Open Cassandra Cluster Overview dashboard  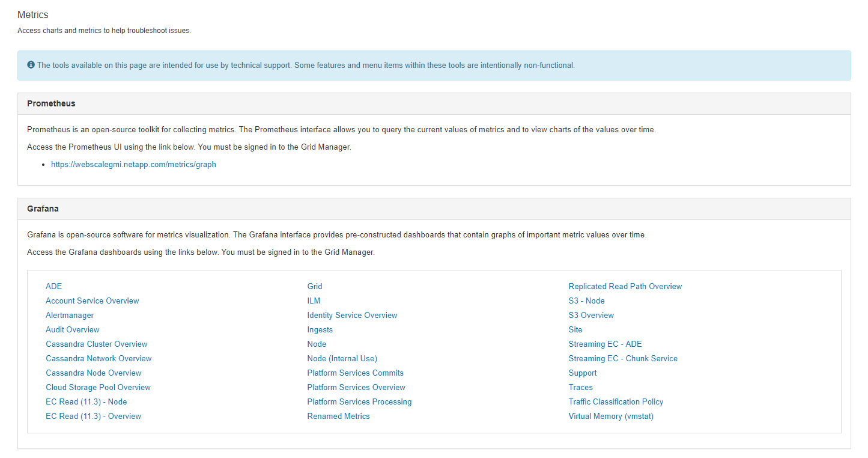click(97, 344)
